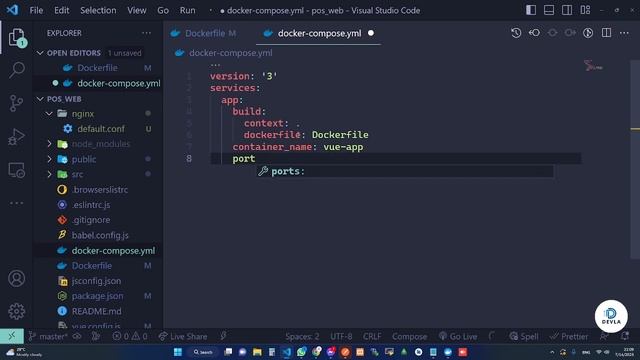
Task: Change end of line sequence CRLF
Action: pos(372,336)
